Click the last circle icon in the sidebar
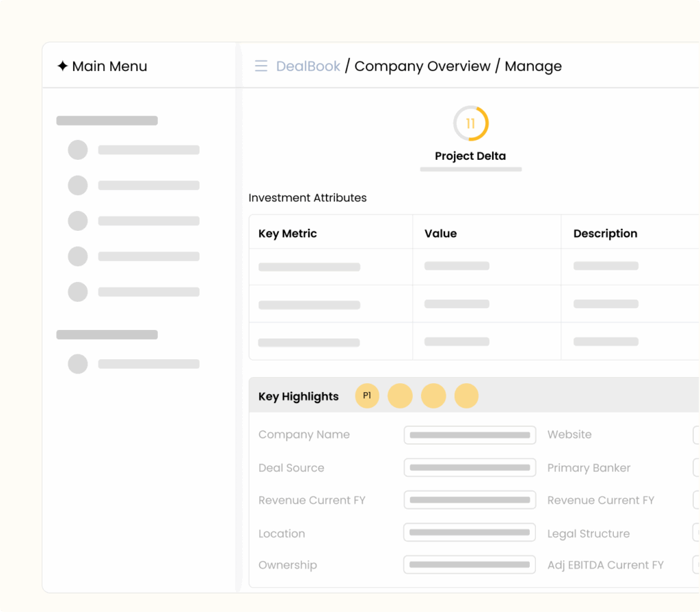 click(x=78, y=364)
